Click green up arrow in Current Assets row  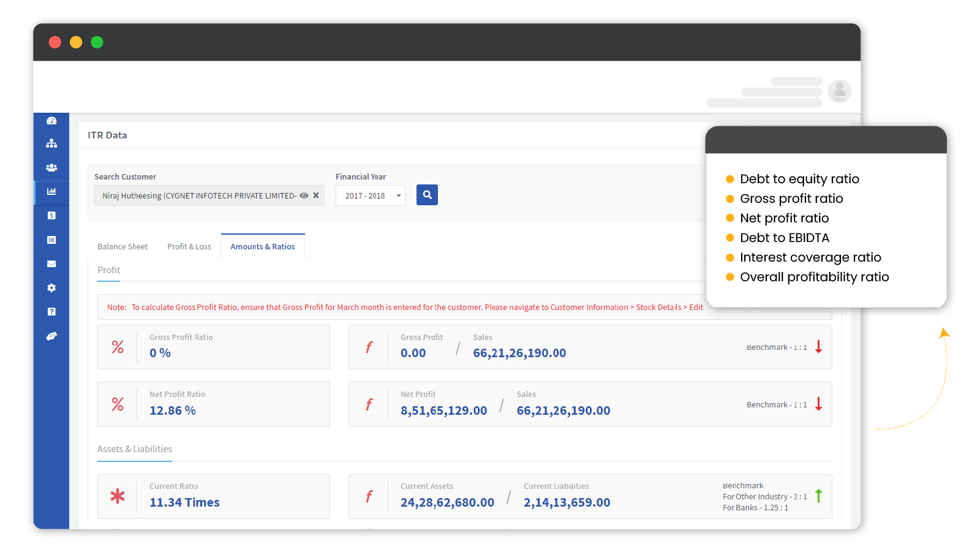point(818,496)
